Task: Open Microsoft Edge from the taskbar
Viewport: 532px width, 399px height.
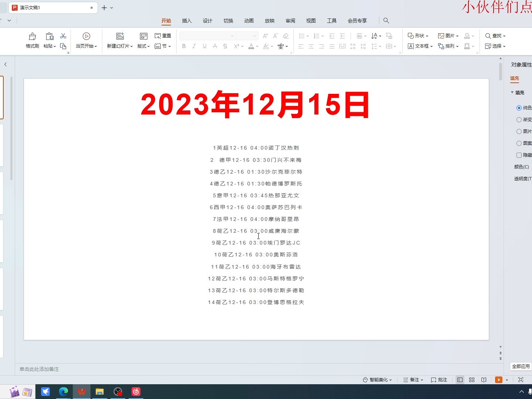Action: pyautogui.click(x=64, y=392)
